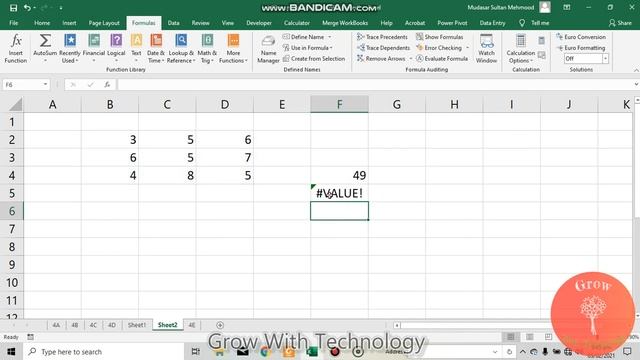The height and width of the screenshot is (360, 640).
Task: Click the Share button
Action: click(620, 23)
